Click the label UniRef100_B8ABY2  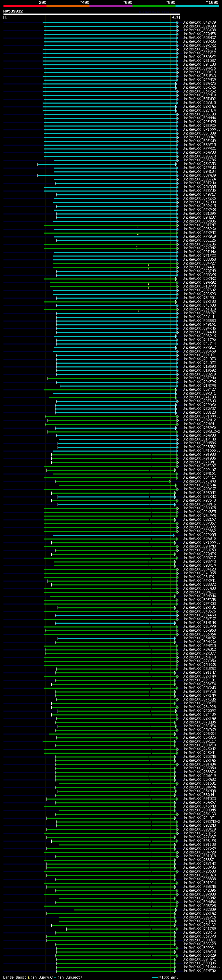[x=199, y=57]
